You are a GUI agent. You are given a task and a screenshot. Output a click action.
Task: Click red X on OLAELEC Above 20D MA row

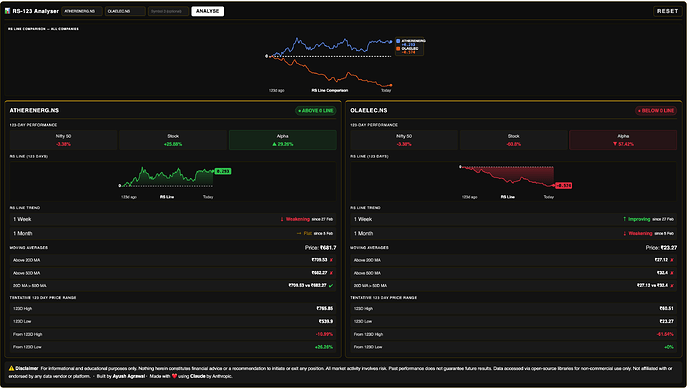click(672, 260)
